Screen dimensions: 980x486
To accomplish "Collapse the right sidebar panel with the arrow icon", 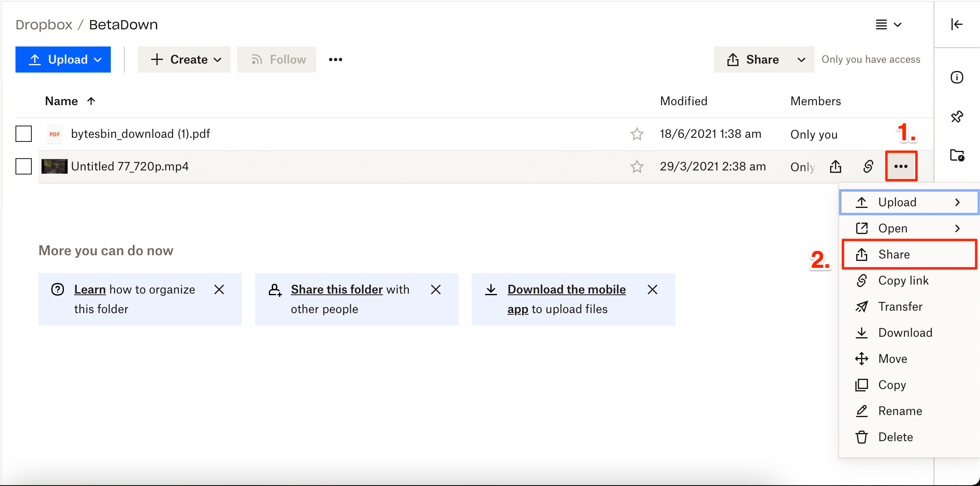I will point(957,24).
